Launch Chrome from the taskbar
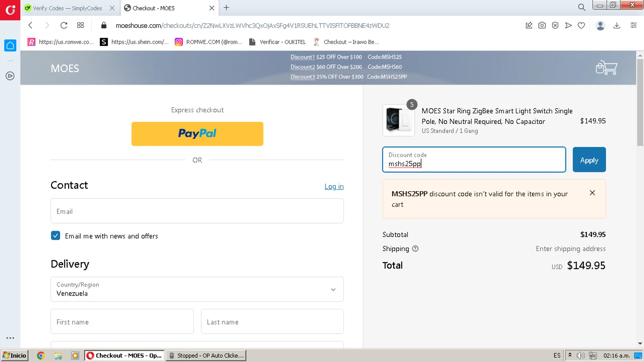644x362 pixels. click(41, 356)
